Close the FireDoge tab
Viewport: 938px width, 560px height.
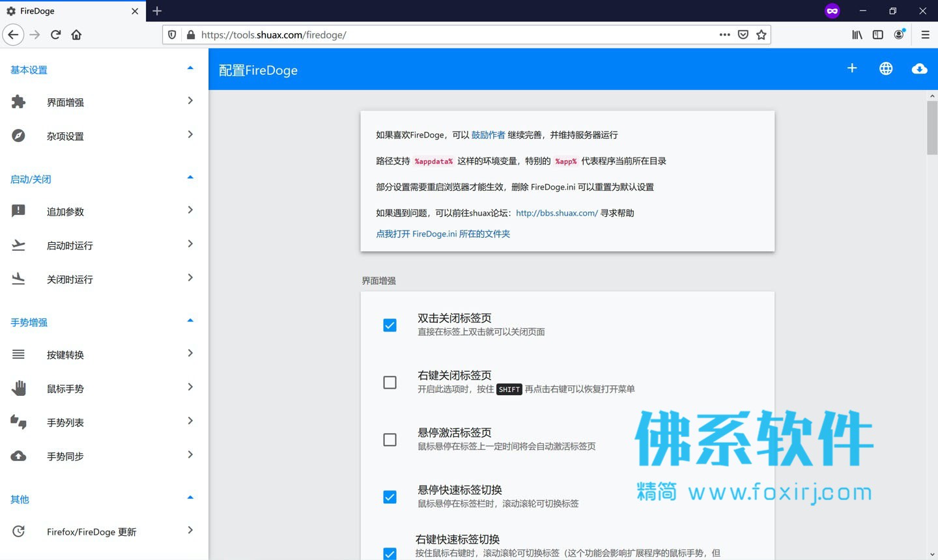tap(135, 11)
